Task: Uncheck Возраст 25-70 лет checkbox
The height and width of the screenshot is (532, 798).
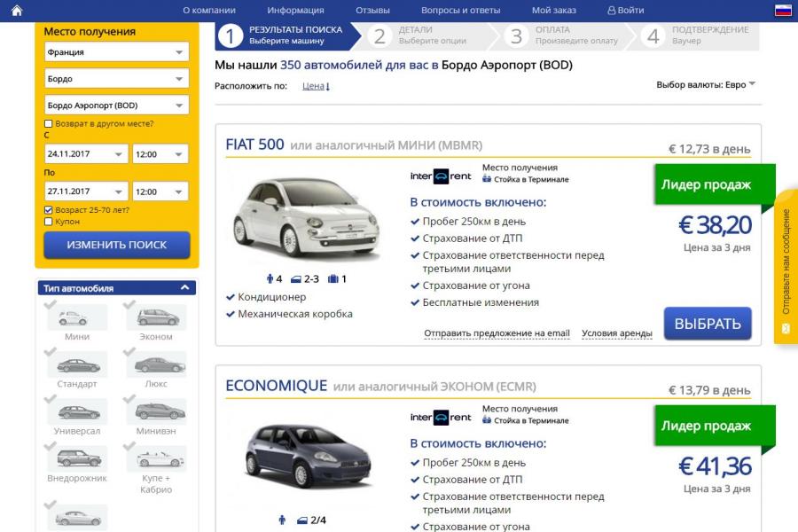Action: click(x=49, y=210)
